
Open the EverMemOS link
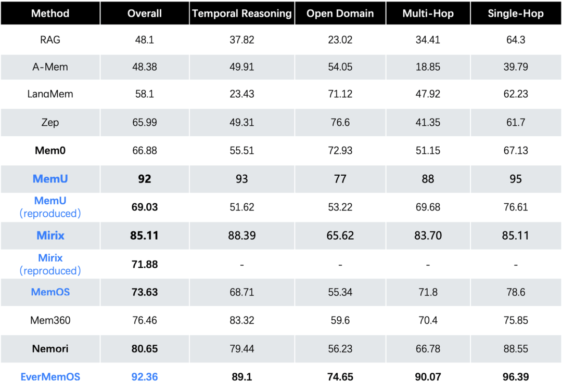[x=50, y=376]
